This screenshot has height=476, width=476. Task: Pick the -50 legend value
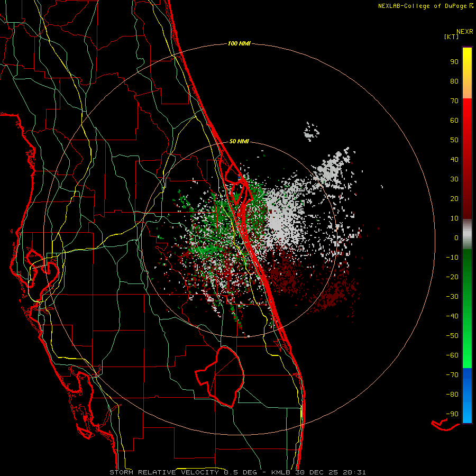click(452, 336)
